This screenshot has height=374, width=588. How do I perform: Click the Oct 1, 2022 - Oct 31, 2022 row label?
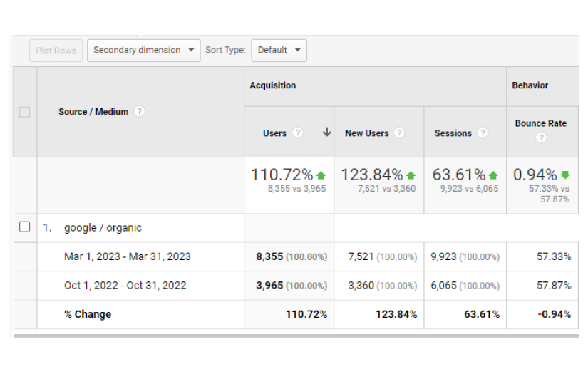(125, 286)
